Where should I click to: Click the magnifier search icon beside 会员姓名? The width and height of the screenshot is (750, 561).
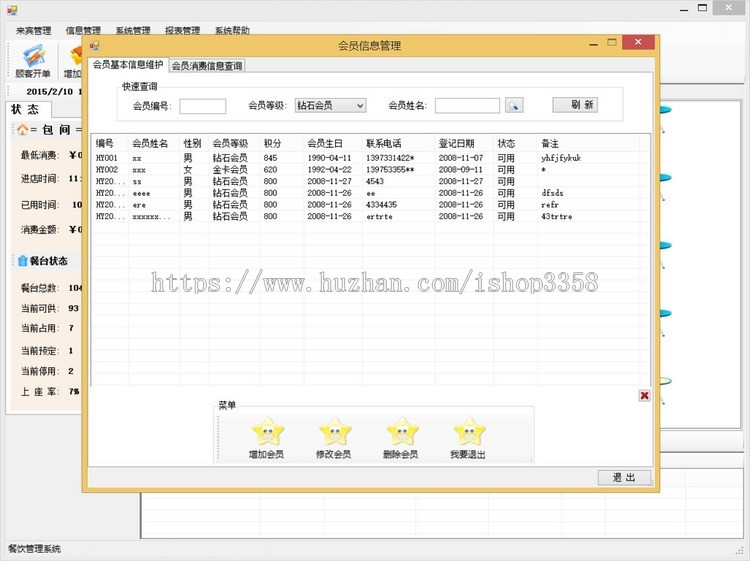514,105
